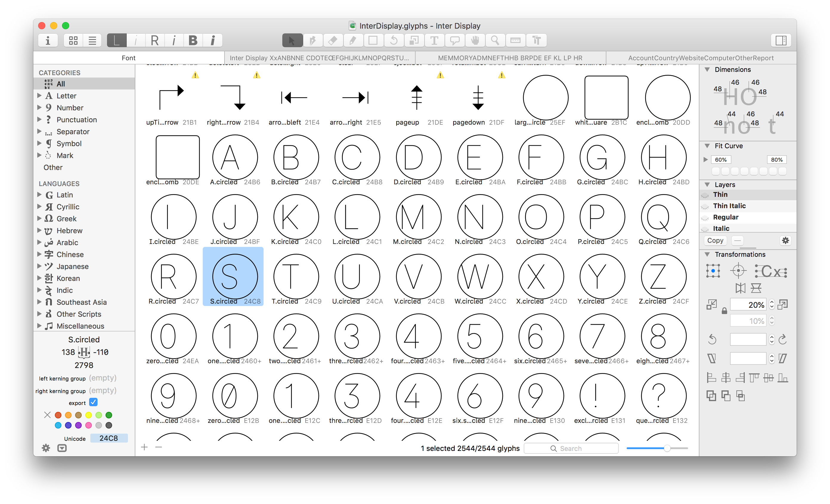Switch to the Font tab
Screen dimensions: 830x504
(x=128, y=58)
